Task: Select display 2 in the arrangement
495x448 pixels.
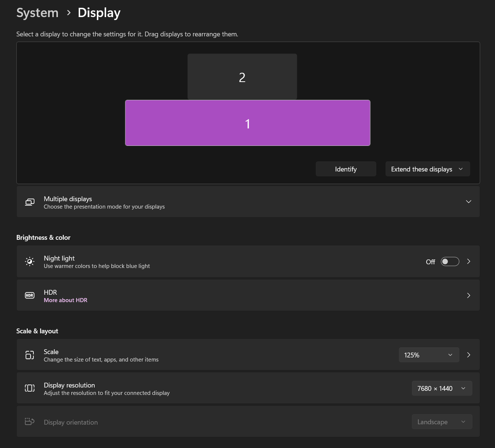Action: [242, 77]
